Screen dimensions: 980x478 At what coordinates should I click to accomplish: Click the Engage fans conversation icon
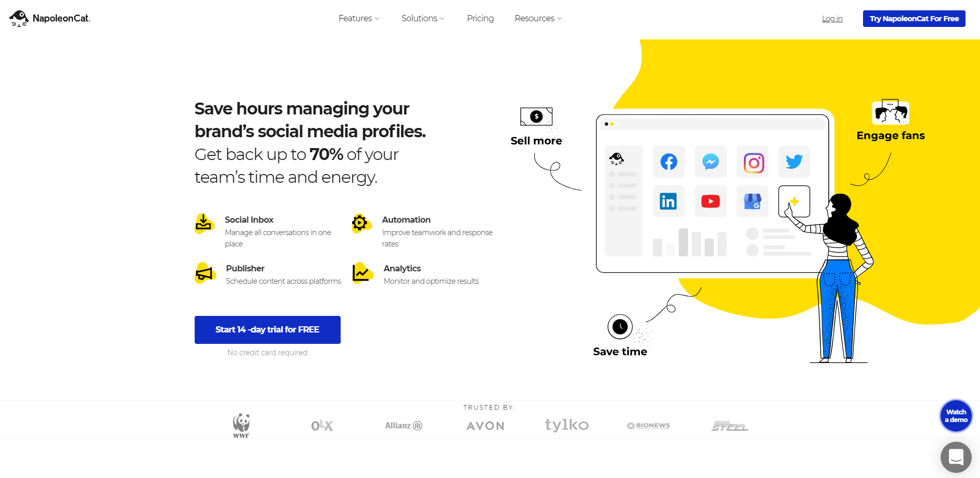[890, 112]
